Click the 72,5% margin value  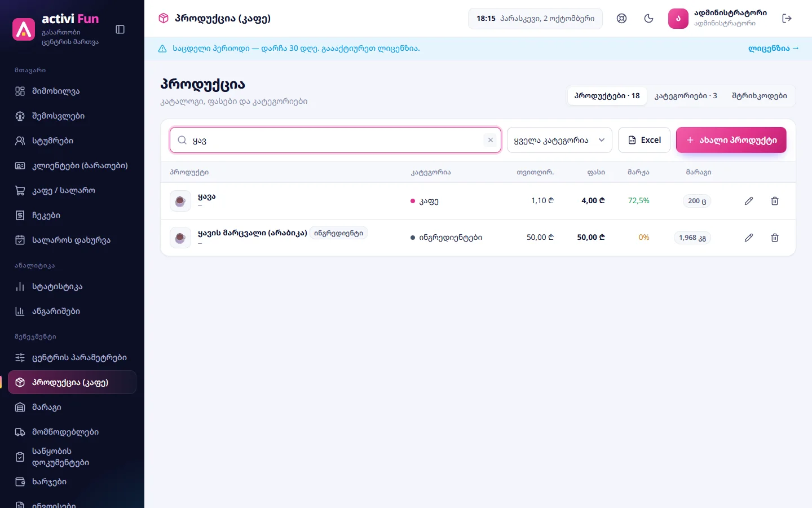point(639,201)
